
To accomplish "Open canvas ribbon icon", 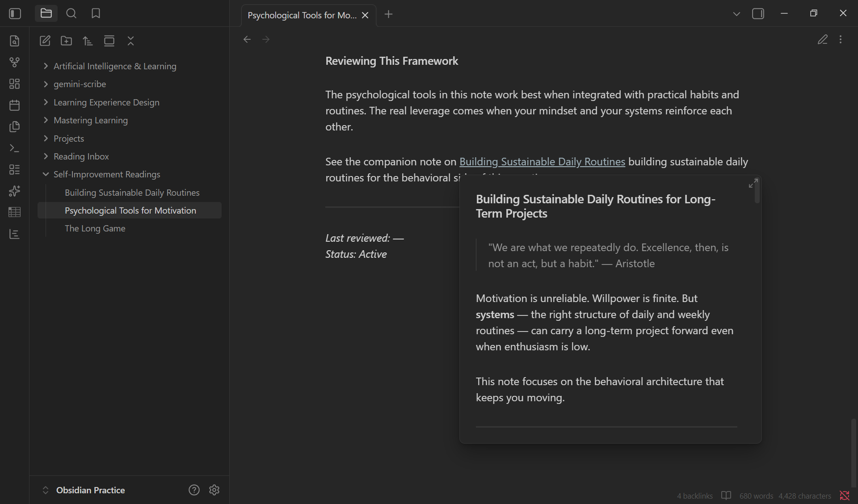I will coord(14,84).
